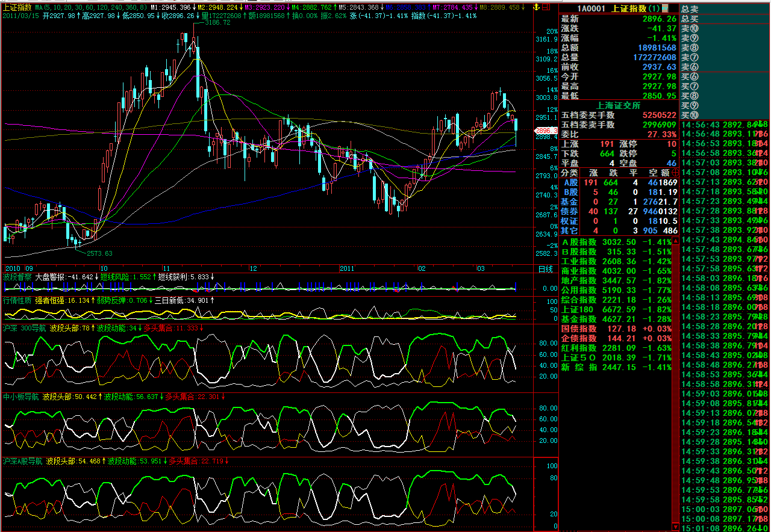This screenshot has width=771, height=532.
Task: Click the red crosshair circle icon in 分类 header
Action: pos(675,172)
